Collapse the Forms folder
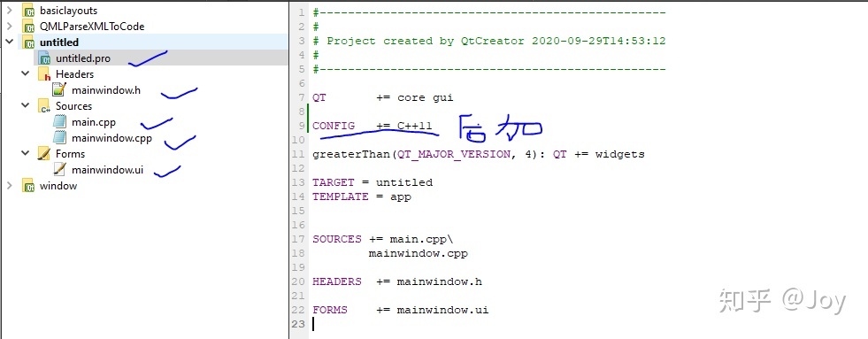Viewport: 868px width, 339px height. pos(26,153)
